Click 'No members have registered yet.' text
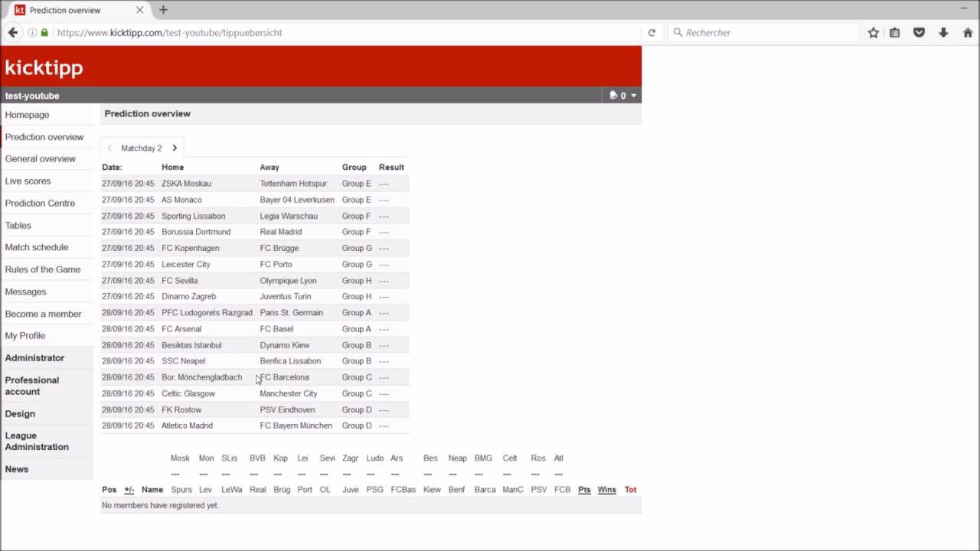Viewport: 980px width, 551px height. point(160,506)
